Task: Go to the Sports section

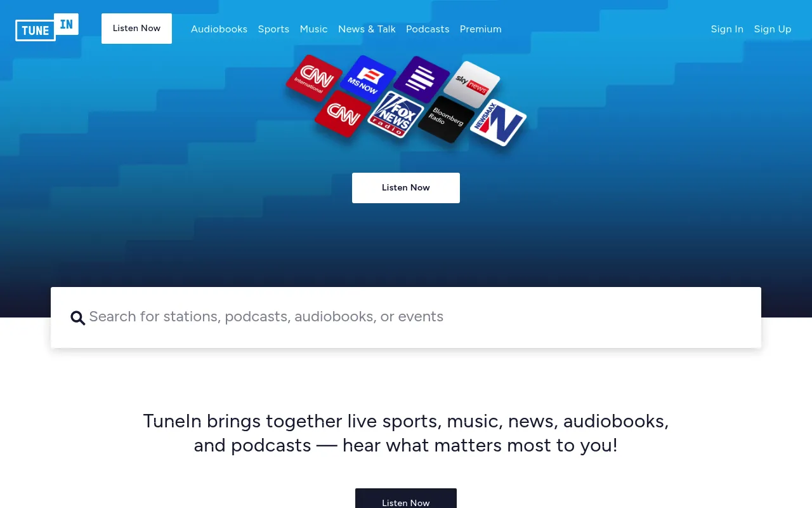Action: (273, 29)
